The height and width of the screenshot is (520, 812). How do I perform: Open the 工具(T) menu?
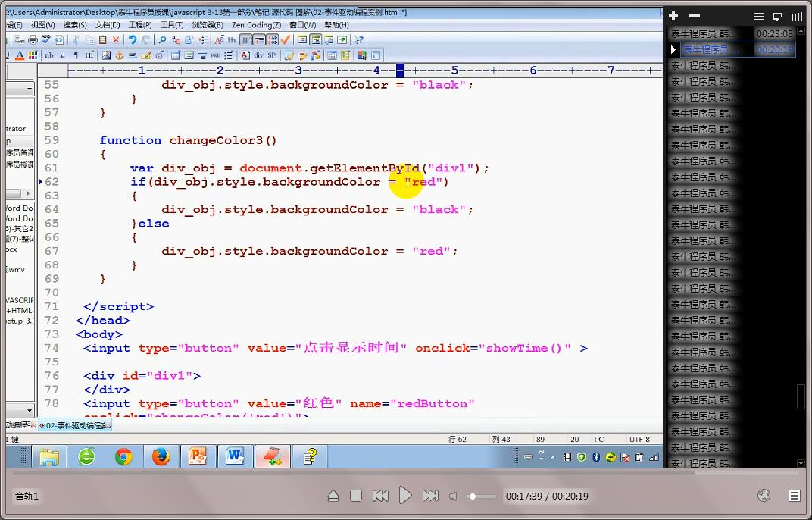(172, 25)
